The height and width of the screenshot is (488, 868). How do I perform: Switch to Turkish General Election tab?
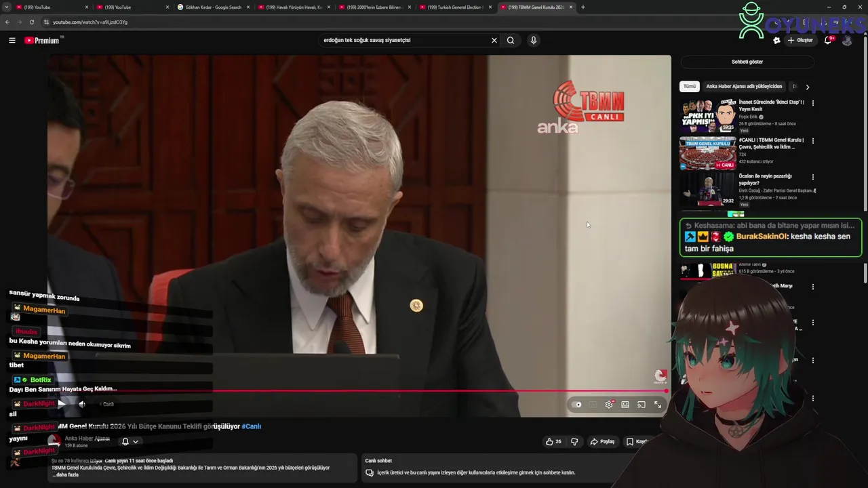pos(456,7)
